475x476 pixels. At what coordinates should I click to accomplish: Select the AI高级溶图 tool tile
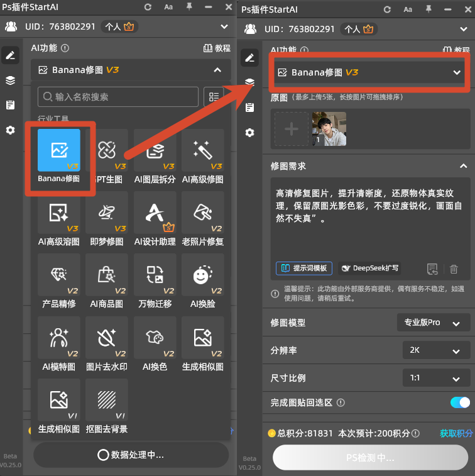[59, 213]
